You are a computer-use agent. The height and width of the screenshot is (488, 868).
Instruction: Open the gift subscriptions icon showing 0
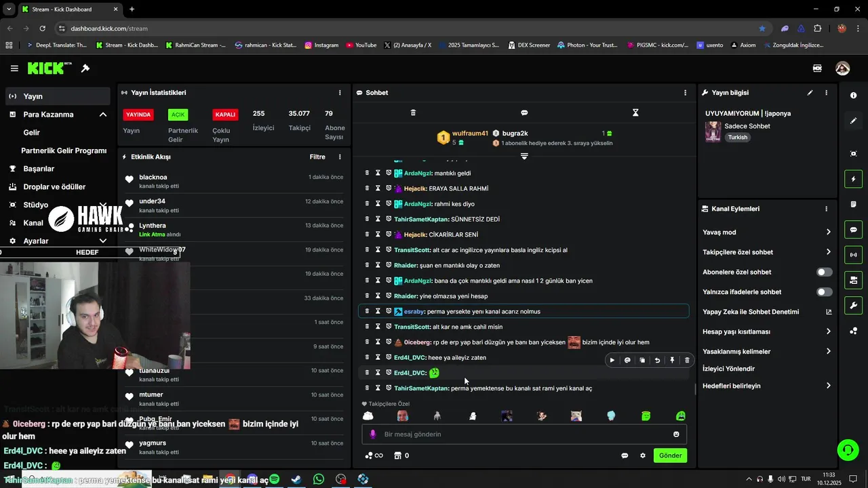coord(401,455)
